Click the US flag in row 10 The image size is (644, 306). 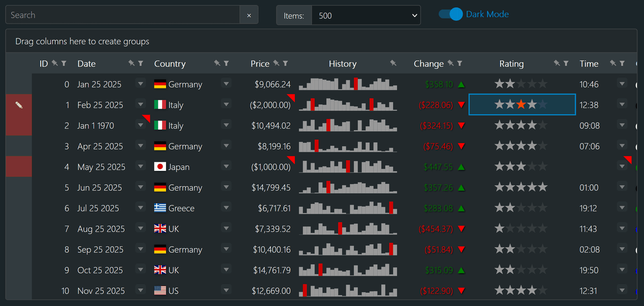coord(160,290)
